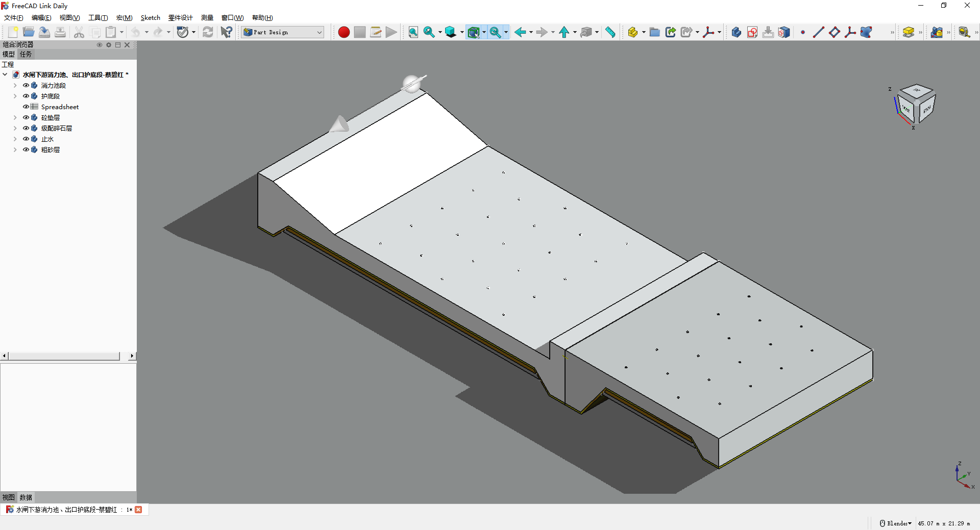
Task: Expand the 护底段 tree node
Action: (x=15, y=96)
